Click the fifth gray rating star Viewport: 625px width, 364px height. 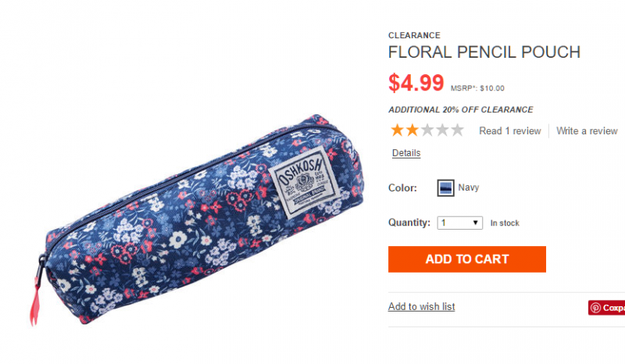[456, 130]
